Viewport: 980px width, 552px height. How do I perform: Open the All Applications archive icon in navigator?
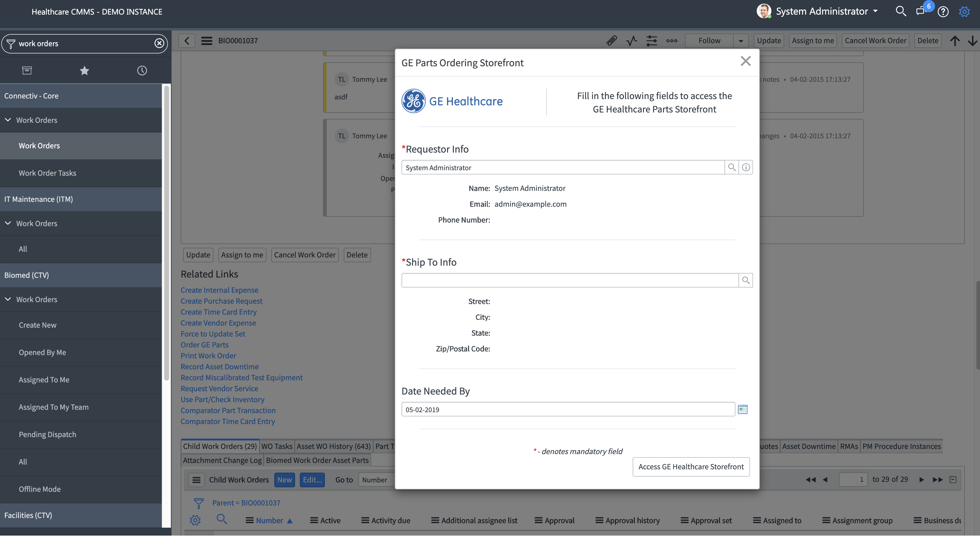(27, 70)
